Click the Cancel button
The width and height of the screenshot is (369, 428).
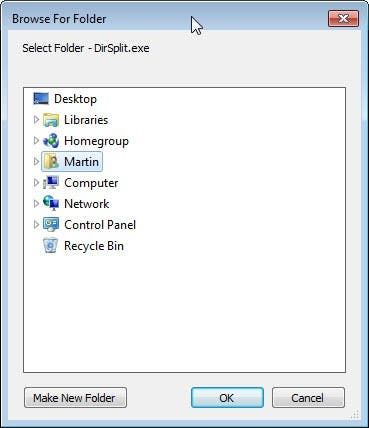click(308, 397)
